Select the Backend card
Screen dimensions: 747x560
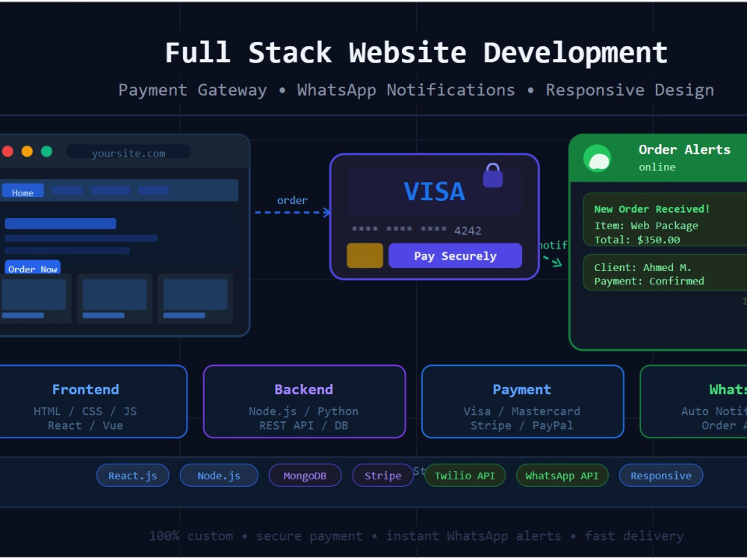[305, 402]
